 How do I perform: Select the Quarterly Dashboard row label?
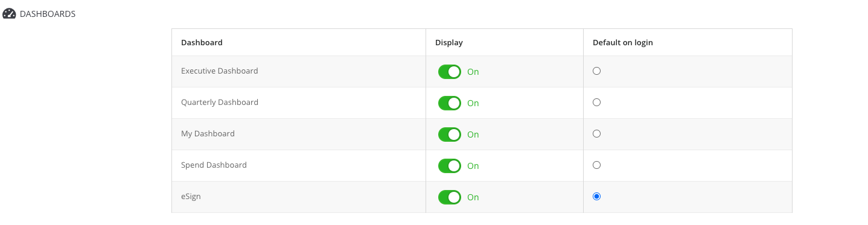click(x=220, y=103)
